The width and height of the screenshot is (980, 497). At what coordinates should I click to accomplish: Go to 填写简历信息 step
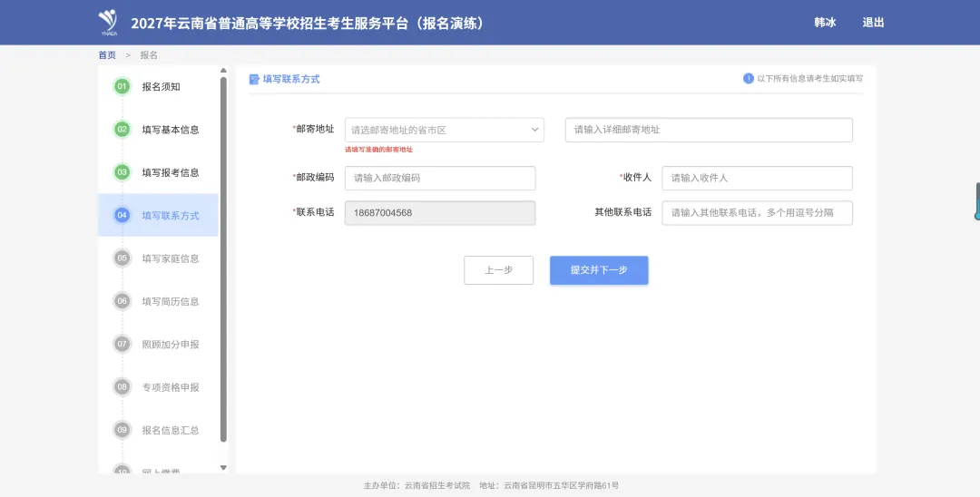158,302
